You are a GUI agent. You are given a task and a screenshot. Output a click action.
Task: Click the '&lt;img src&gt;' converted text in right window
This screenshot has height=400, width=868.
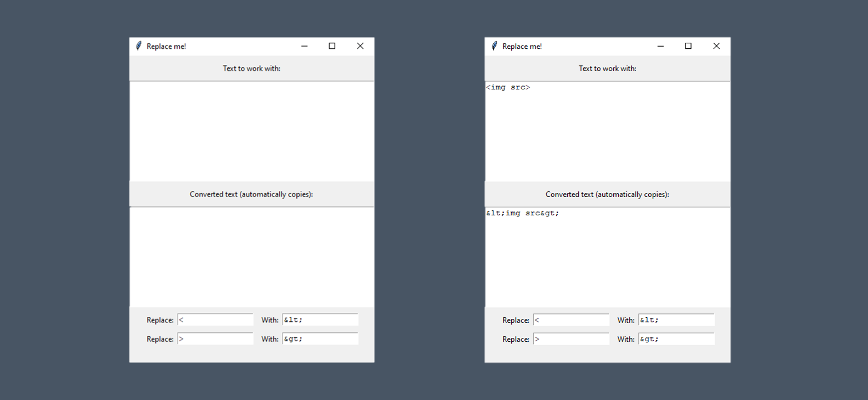pos(523,213)
